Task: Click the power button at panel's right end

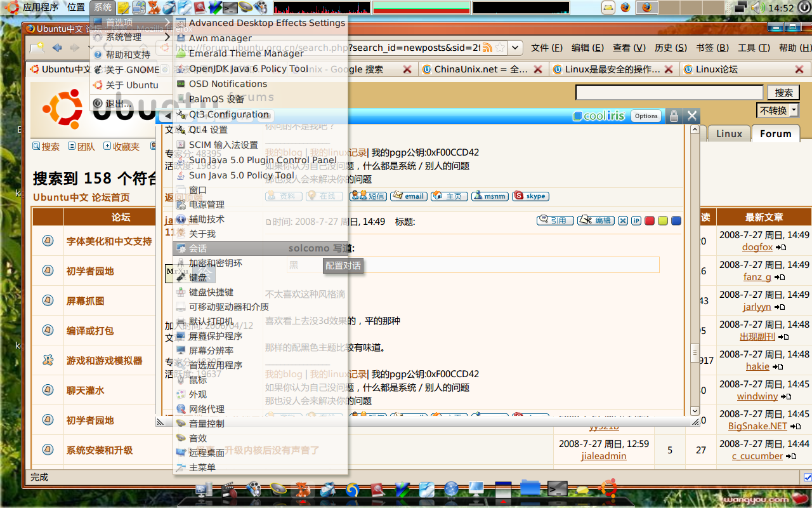Action: click(804, 8)
